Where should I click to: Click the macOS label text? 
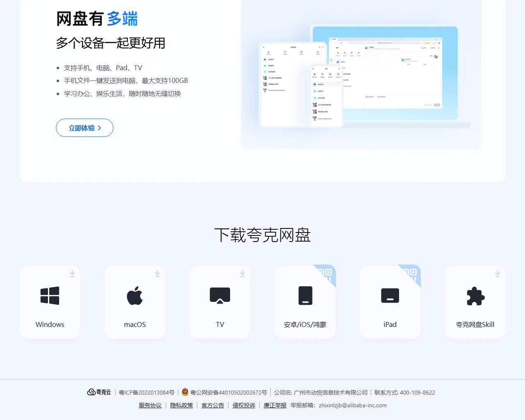[x=135, y=324]
